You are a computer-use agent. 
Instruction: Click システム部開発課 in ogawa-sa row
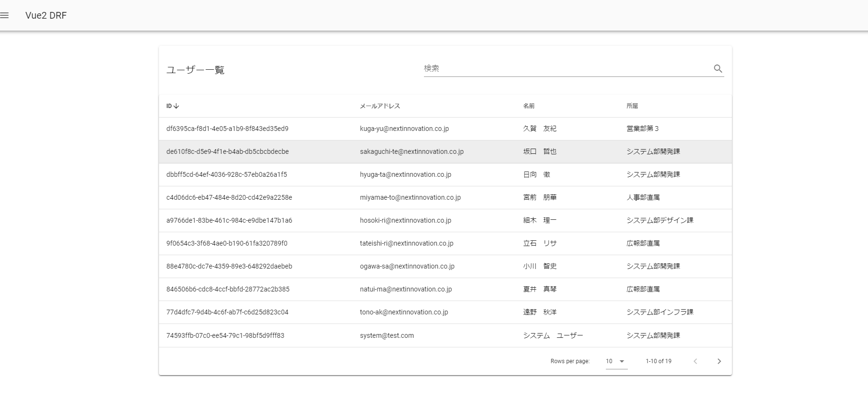(x=653, y=267)
